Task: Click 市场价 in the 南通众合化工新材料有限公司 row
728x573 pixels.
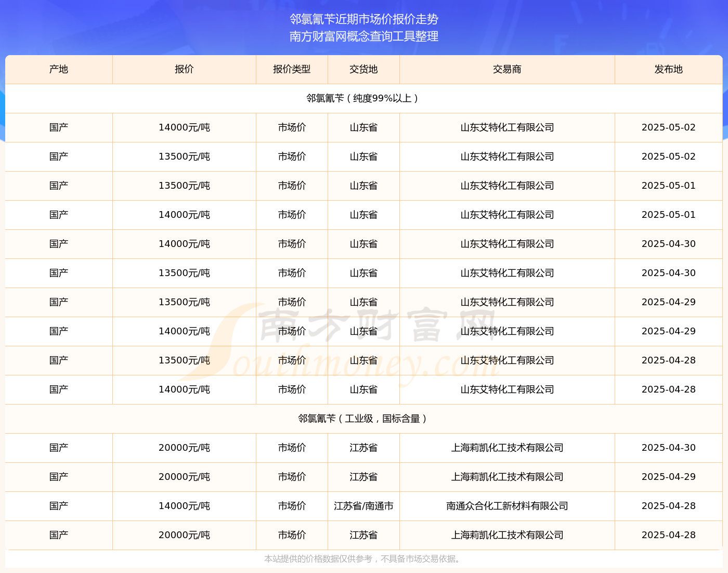Action: (x=292, y=506)
